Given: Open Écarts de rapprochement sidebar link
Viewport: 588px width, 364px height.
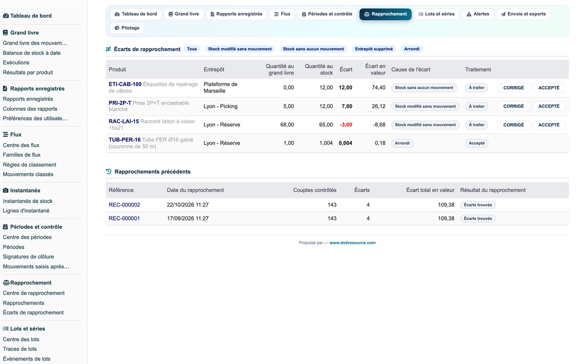Looking at the screenshot, I should [33, 313].
